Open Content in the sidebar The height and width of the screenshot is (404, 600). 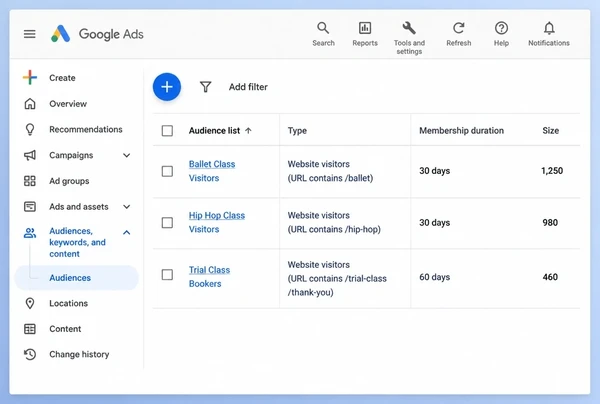pos(65,329)
